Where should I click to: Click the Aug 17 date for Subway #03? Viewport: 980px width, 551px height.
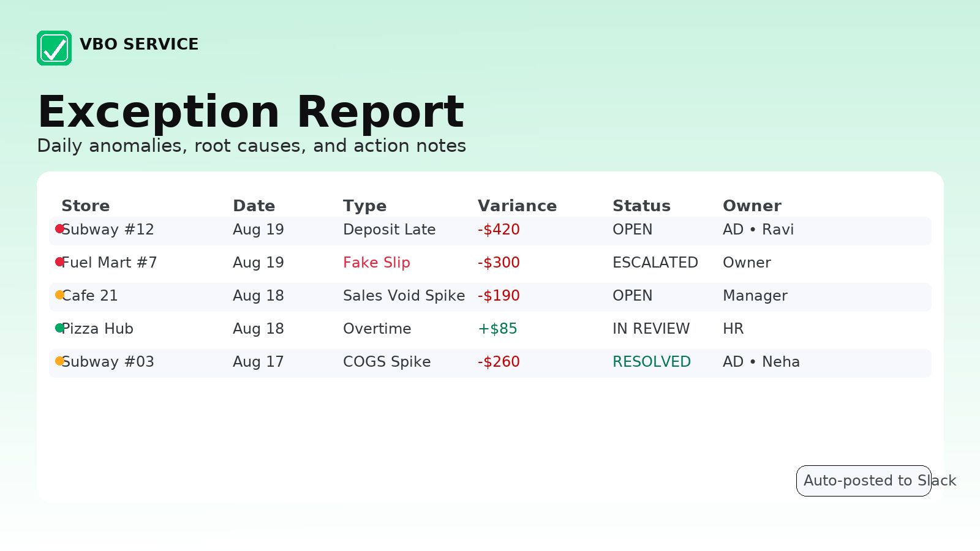pyautogui.click(x=258, y=362)
